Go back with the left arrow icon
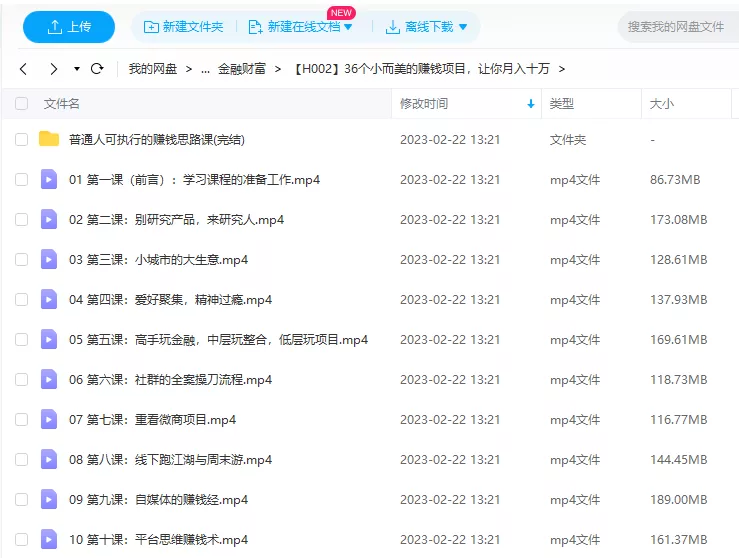 (x=24, y=69)
